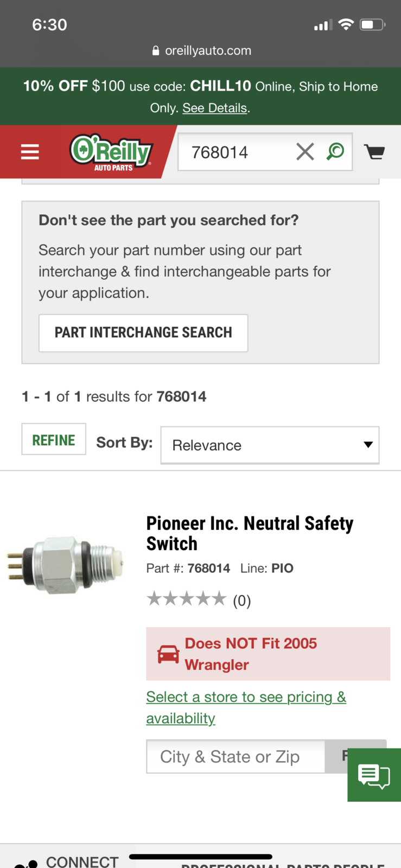
Task: Open Pioneer Inc. Neutral Safety Switch title
Action: (x=250, y=533)
